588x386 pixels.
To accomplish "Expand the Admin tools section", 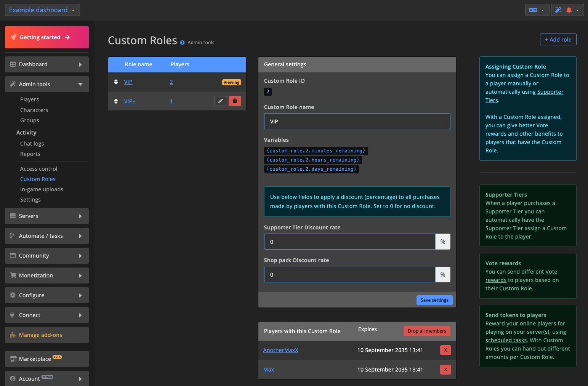I will pos(46,84).
